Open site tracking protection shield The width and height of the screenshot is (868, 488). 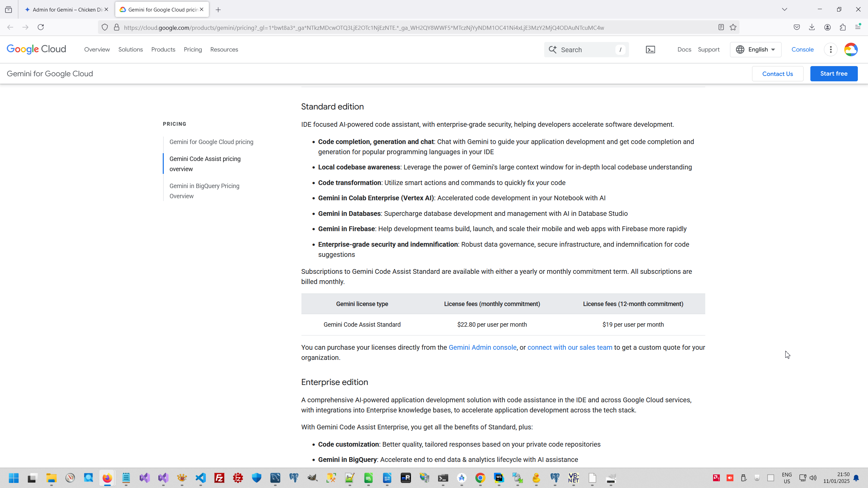click(105, 27)
